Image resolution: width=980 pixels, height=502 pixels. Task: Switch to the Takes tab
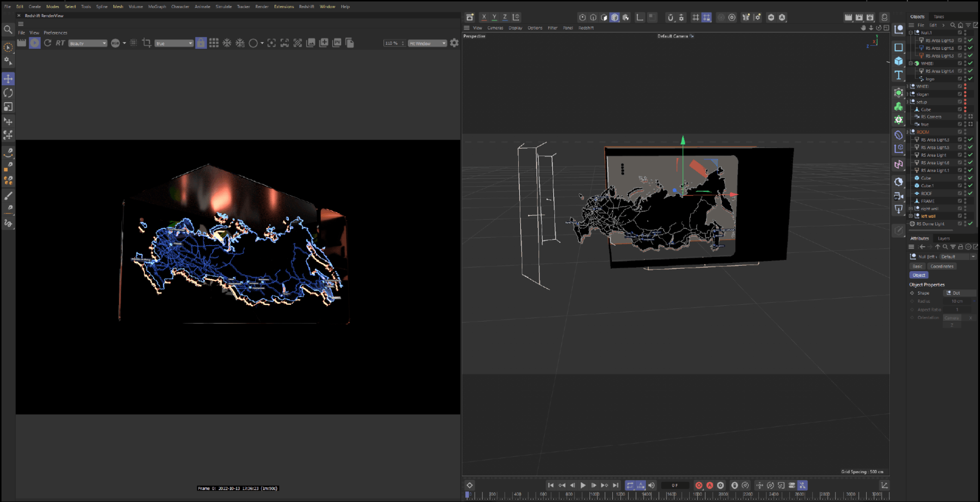(x=939, y=17)
